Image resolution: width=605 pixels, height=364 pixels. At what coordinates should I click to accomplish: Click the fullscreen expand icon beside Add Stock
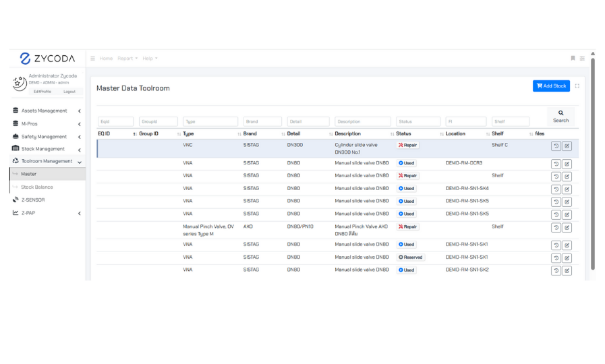[577, 86]
